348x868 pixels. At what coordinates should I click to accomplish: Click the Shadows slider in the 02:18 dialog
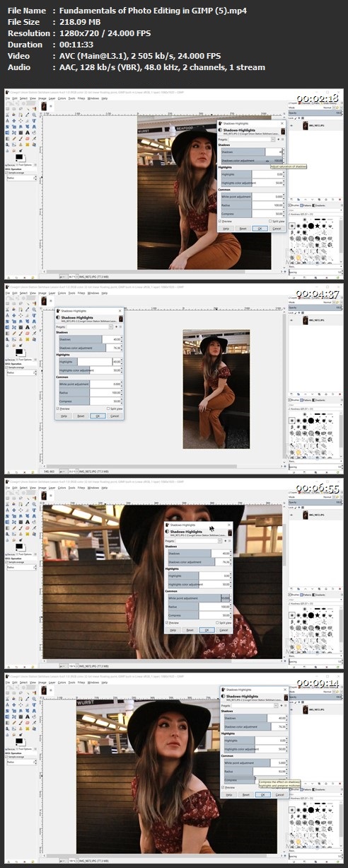(252, 152)
